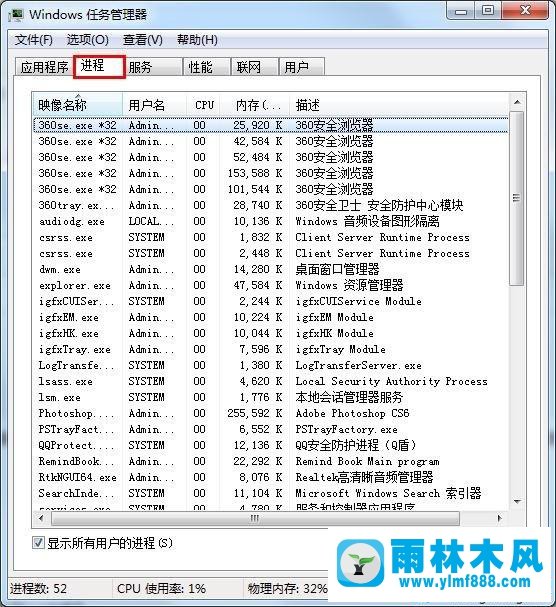The image size is (556, 607).
Task: Maximize the Task Manager window
Action: [x=488, y=11]
